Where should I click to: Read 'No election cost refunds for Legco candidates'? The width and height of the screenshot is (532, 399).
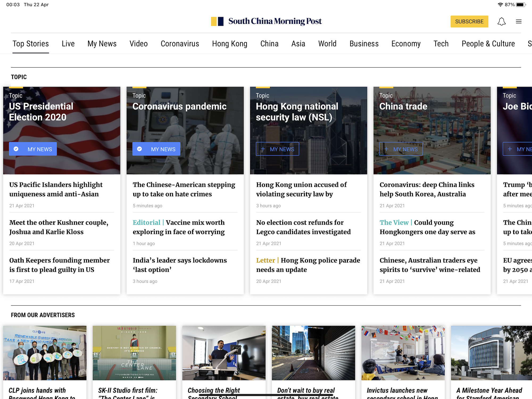(x=304, y=227)
